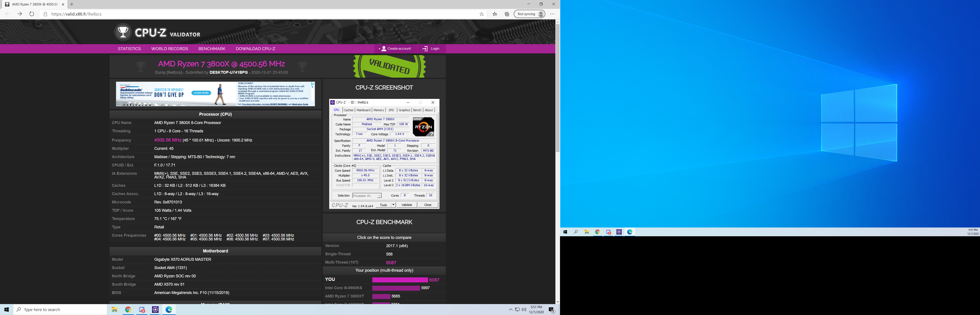Open the favorites list icon
Screen dimensions: 980x315
point(495,14)
